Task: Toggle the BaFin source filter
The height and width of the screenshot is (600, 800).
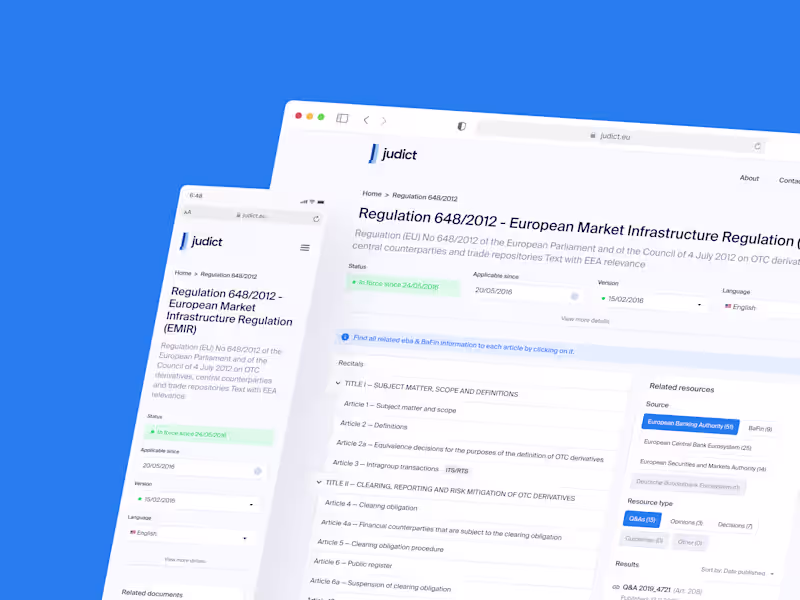Action: pyautogui.click(x=760, y=429)
